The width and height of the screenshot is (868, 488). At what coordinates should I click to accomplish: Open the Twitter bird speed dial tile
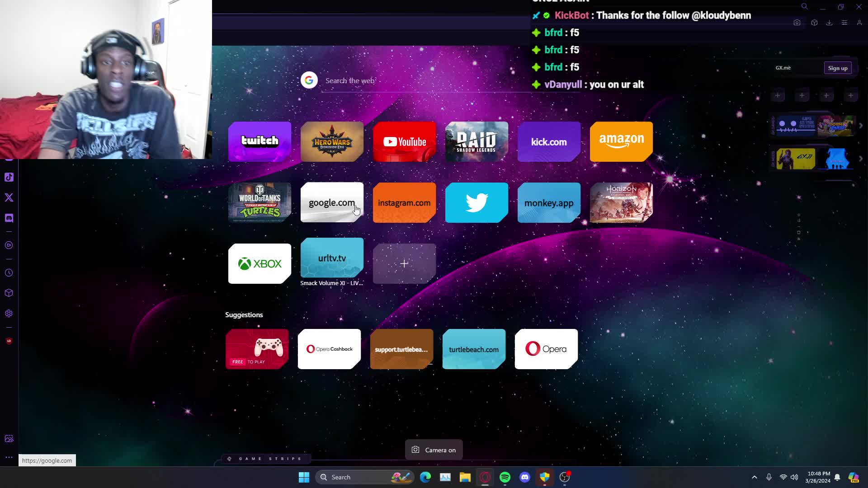(477, 202)
